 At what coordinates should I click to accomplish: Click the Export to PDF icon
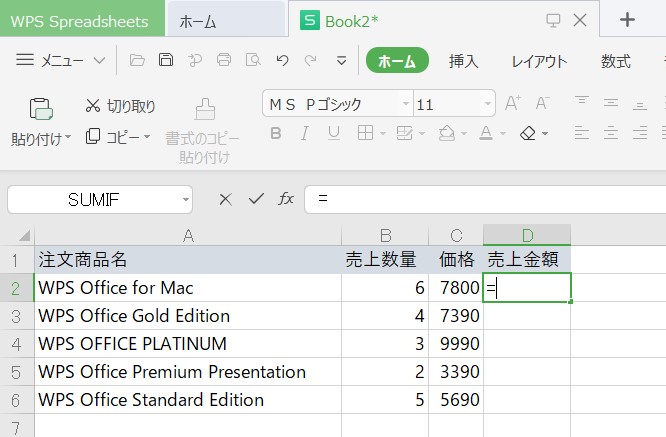(x=195, y=60)
